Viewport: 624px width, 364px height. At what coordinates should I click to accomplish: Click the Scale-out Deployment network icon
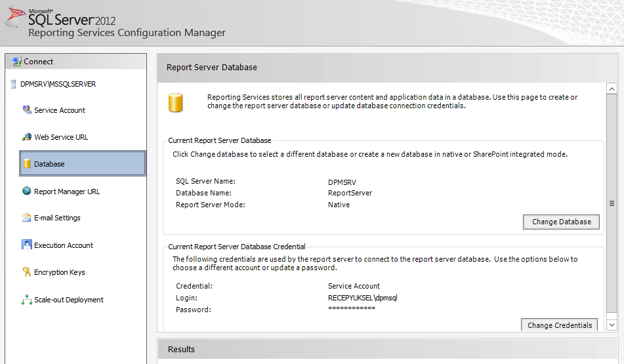[x=27, y=300]
